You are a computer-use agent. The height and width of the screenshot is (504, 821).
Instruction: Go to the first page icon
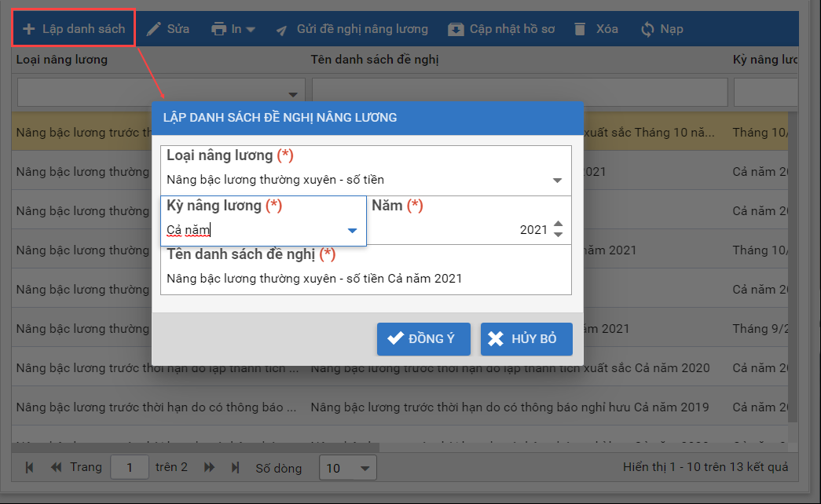pos(30,468)
